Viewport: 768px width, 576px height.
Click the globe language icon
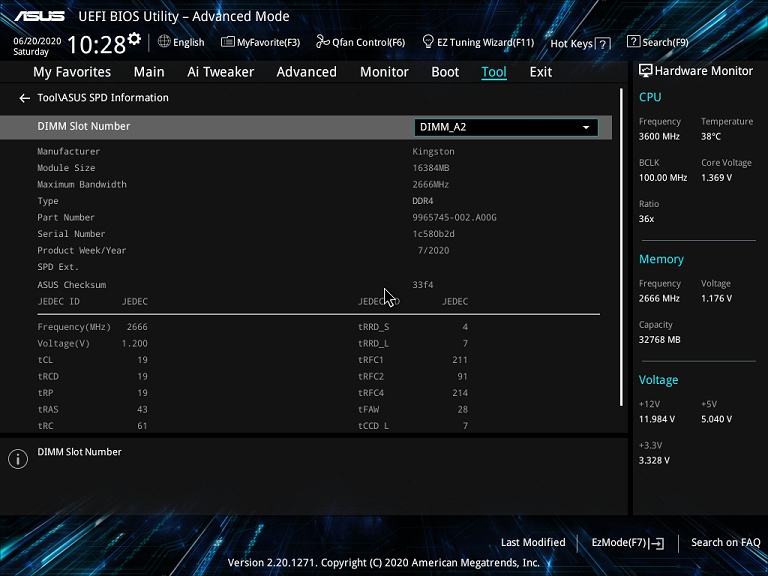tap(164, 41)
